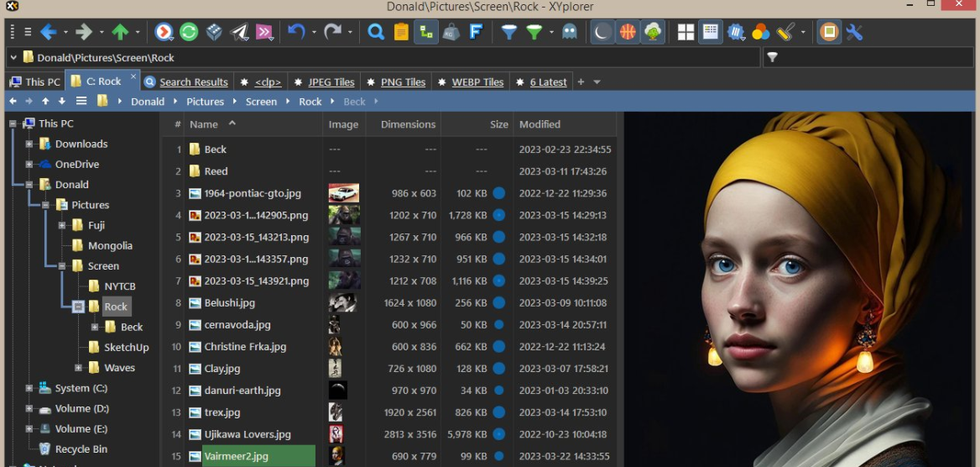This screenshot has width=980, height=467.
Task: Collapse the Donald tree node
Action: (x=29, y=185)
